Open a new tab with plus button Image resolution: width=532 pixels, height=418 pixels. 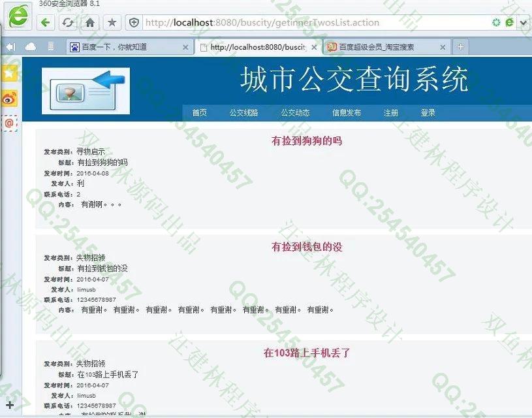point(460,46)
